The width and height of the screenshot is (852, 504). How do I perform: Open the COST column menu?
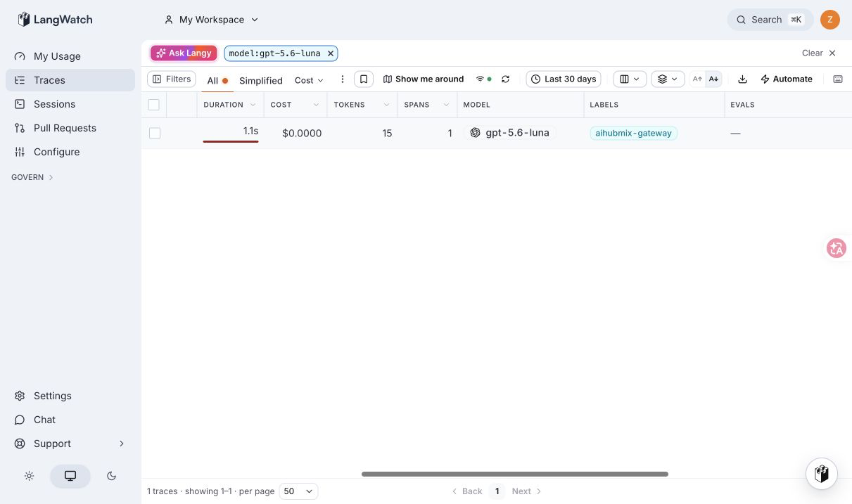click(316, 105)
